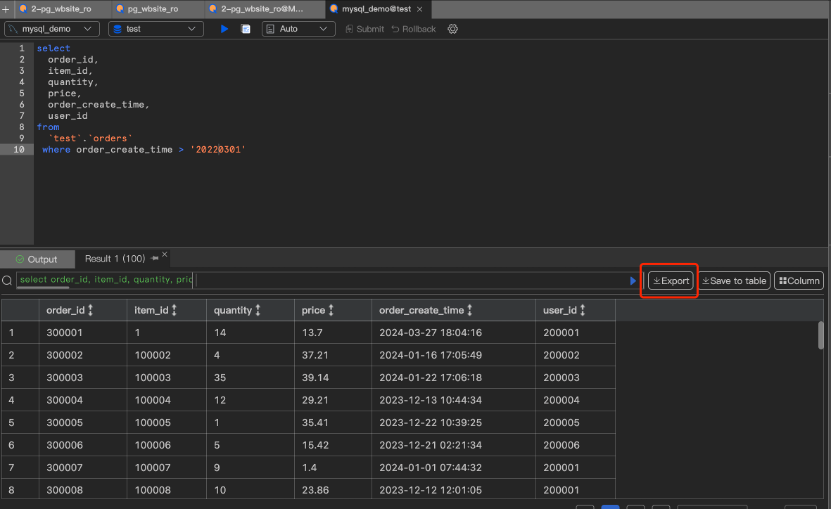Click Save to table button
This screenshot has width=832, height=510.
734,281
